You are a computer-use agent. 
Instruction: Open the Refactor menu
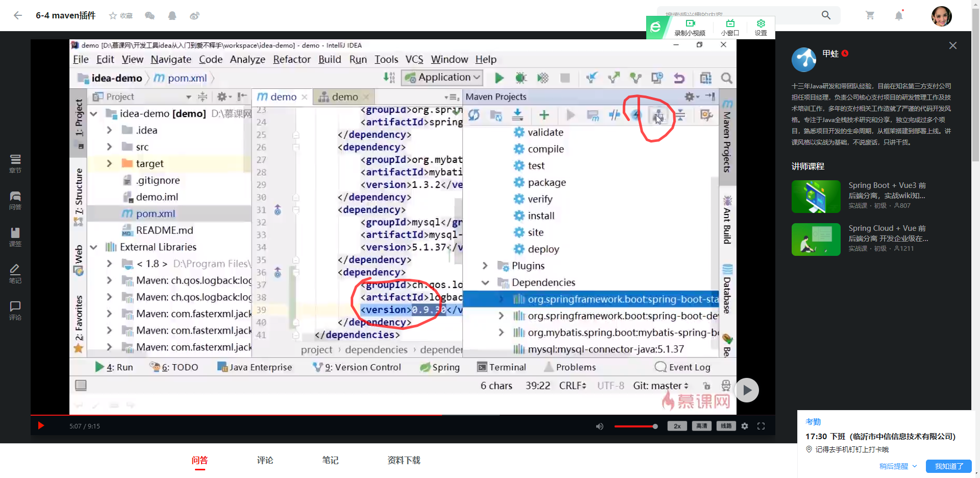coord(292,59)
